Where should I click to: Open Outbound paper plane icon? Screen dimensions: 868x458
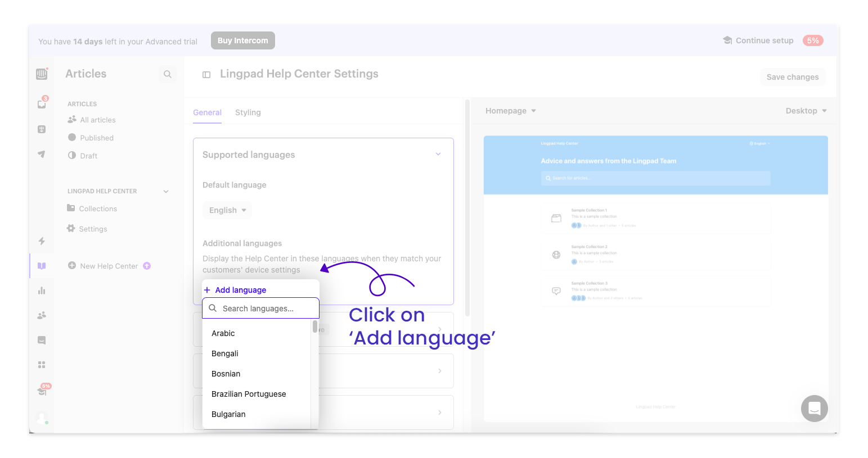tap(42, 154)
